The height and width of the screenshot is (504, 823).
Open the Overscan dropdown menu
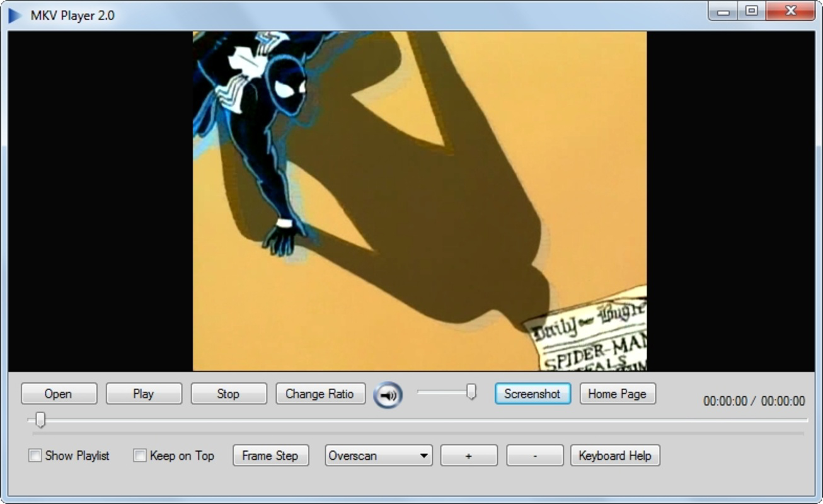click(x=372, y=455)
